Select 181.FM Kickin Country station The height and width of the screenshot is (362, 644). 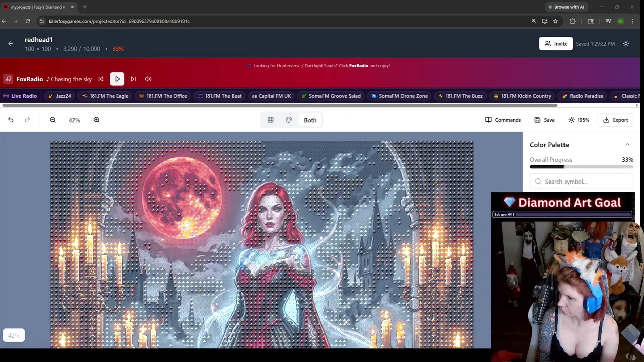(522, 96)
